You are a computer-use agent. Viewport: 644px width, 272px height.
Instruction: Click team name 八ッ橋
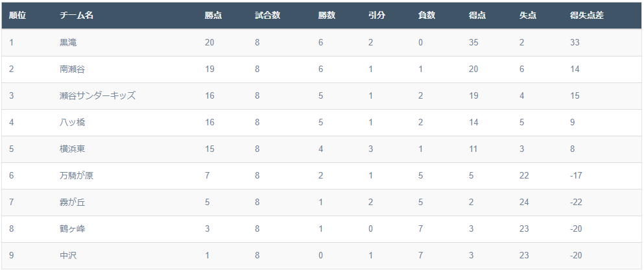pos(72,122)
